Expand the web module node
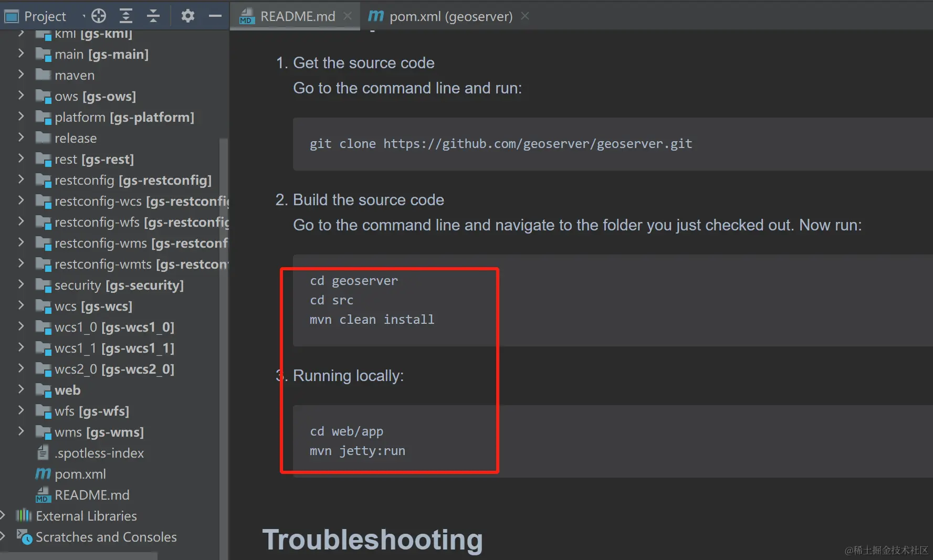 coord(21,389)
